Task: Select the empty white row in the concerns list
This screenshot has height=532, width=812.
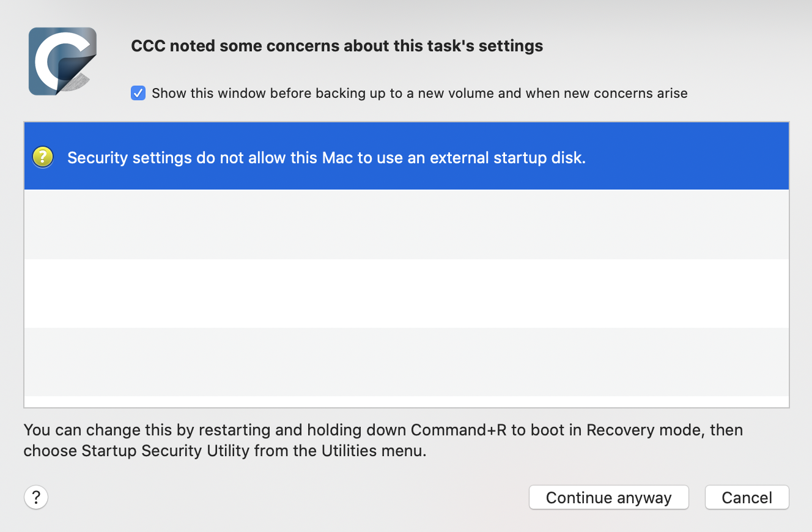Action: click(407, 294)
